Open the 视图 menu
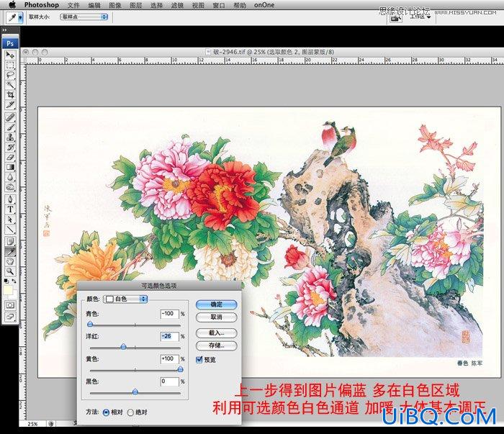The width and height of the screenshot is (504, 434). pyautogui.click(x=198, y=5)
